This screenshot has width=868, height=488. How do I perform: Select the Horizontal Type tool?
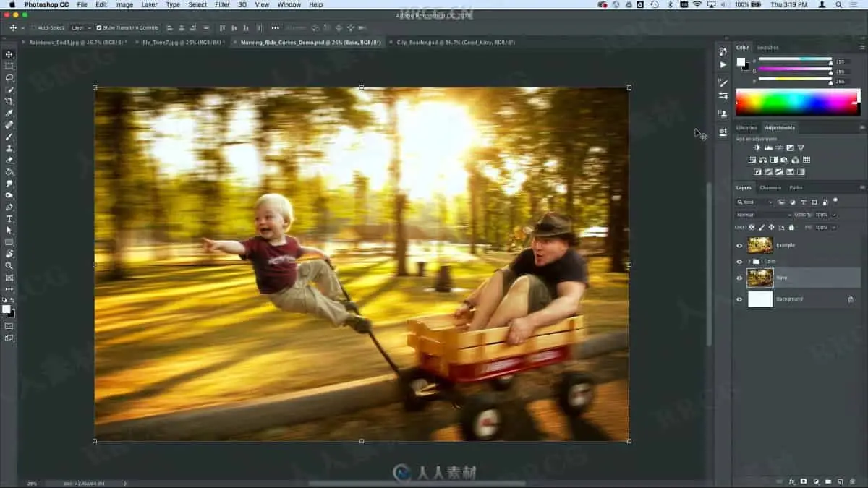click(x=9, y=218)
